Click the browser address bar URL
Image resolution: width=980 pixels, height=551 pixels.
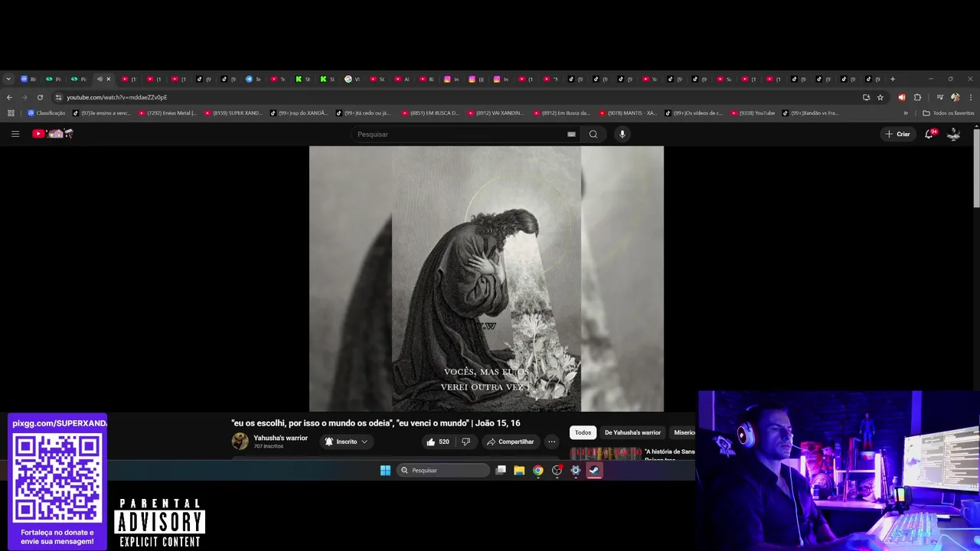click(116, 97)
